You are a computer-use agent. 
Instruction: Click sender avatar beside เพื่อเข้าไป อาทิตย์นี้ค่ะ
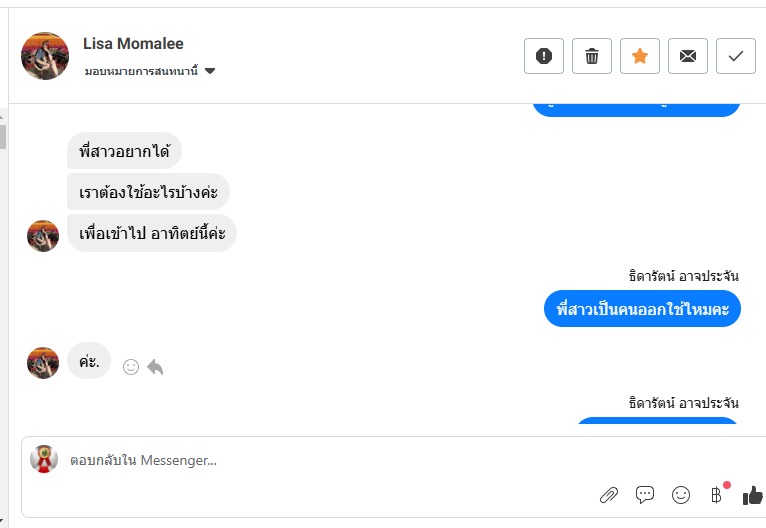[x=43, y=236]
